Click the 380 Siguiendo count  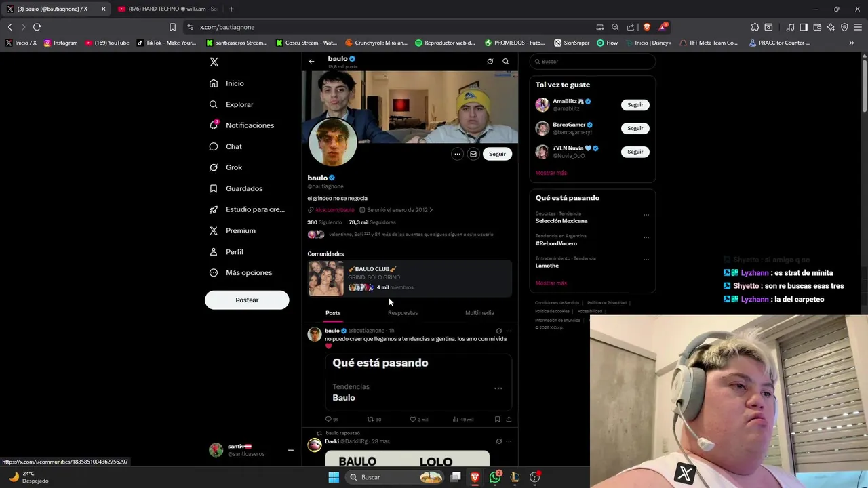324,222
